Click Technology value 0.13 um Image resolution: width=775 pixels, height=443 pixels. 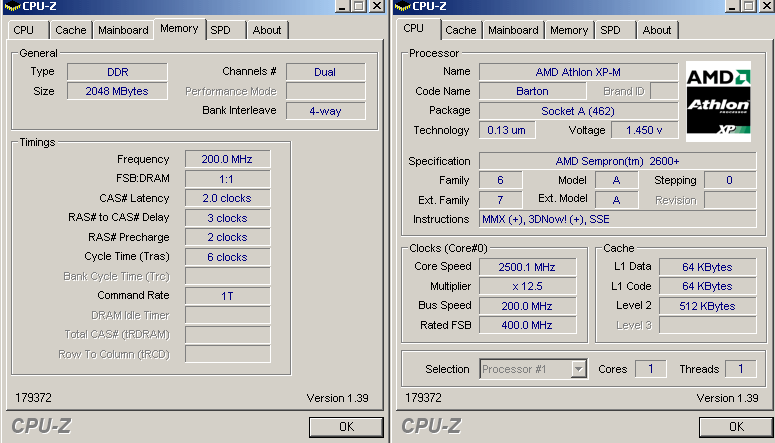coord(507,131)
